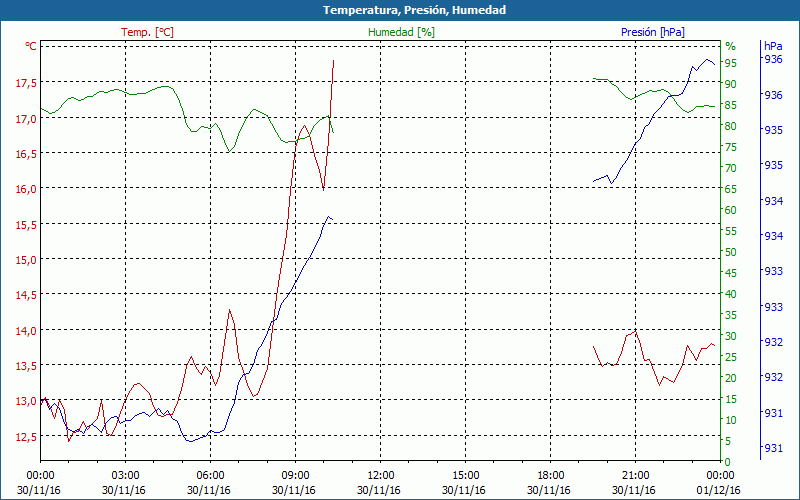Click the "50" humidity tick label

point(731,252)
